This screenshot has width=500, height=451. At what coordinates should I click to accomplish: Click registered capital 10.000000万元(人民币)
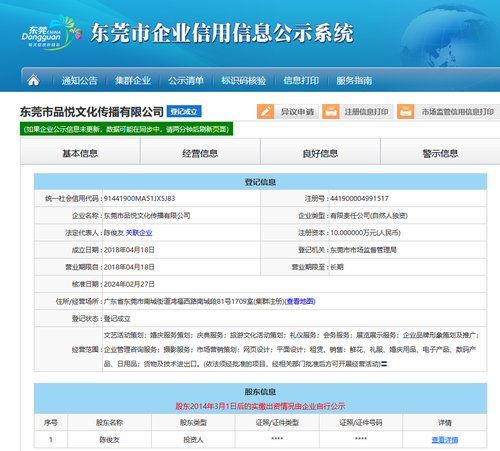coord(365,233)
